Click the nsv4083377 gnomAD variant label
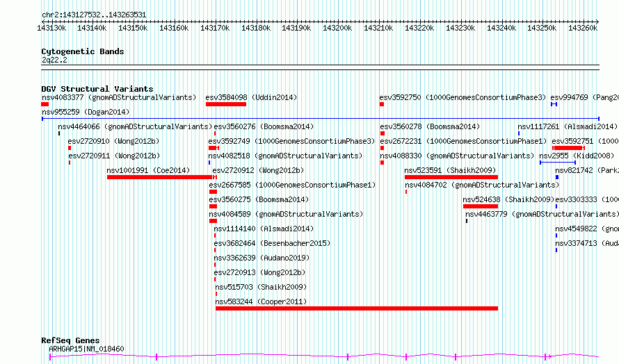 [119, 97]
